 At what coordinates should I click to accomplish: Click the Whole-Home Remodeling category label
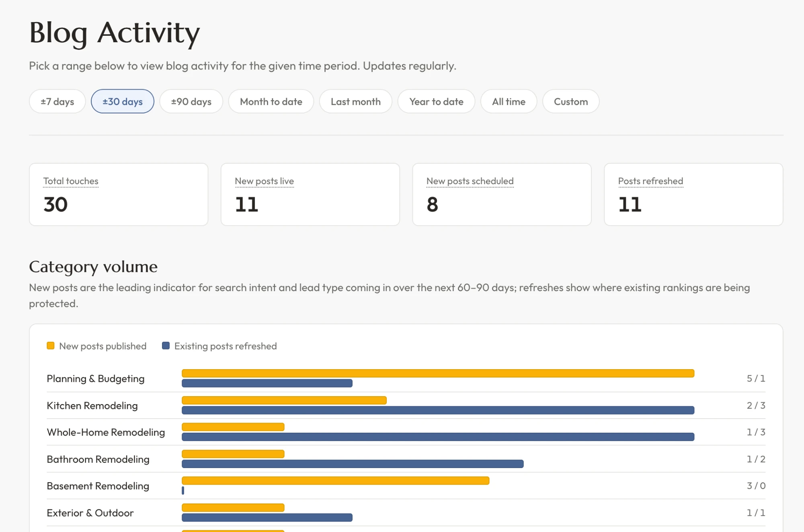[106, 432]
